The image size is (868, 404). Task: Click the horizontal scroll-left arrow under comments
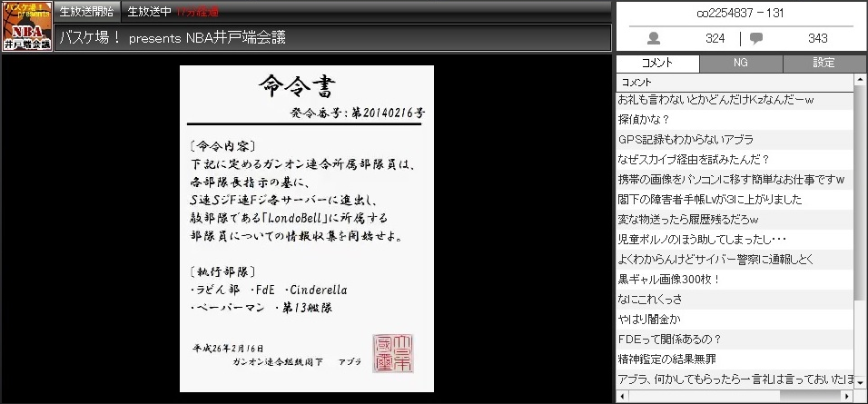click(622, 397)
